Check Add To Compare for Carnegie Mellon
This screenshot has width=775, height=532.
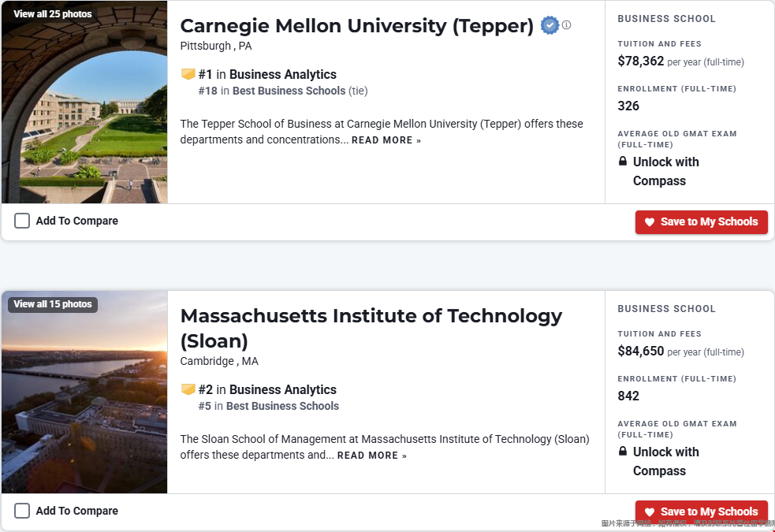pos(22,221)
